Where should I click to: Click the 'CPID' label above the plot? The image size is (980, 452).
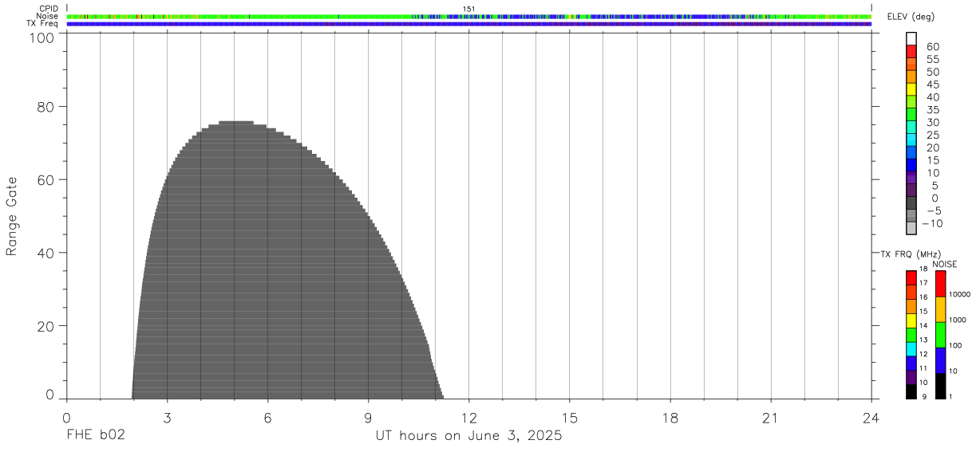point(49,9)
